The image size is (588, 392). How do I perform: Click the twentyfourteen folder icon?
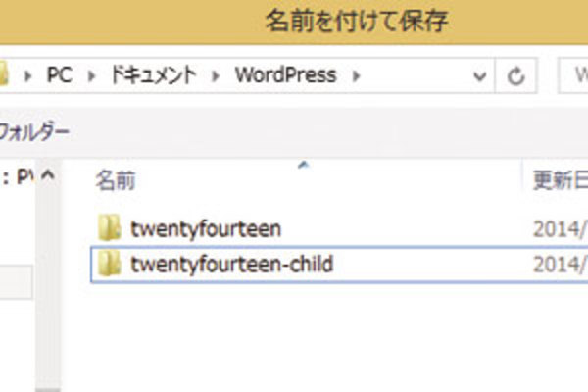click(x=109, y=227)
